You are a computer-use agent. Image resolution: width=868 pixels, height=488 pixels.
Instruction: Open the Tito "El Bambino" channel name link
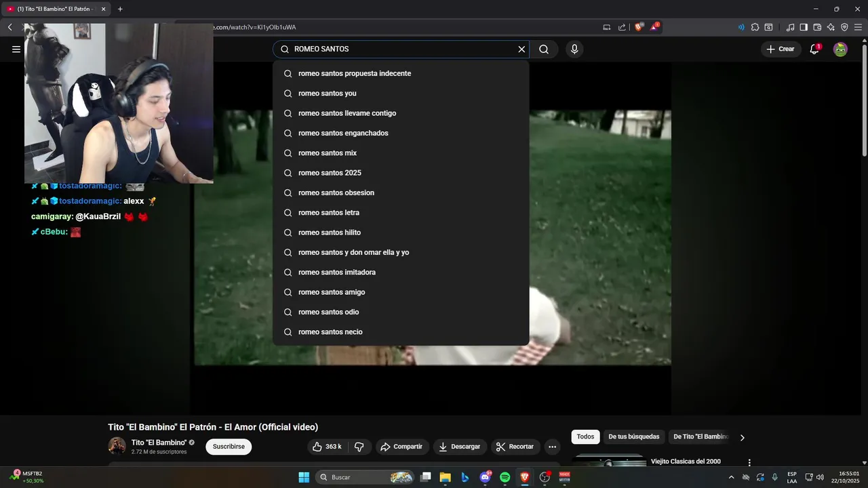159,443
